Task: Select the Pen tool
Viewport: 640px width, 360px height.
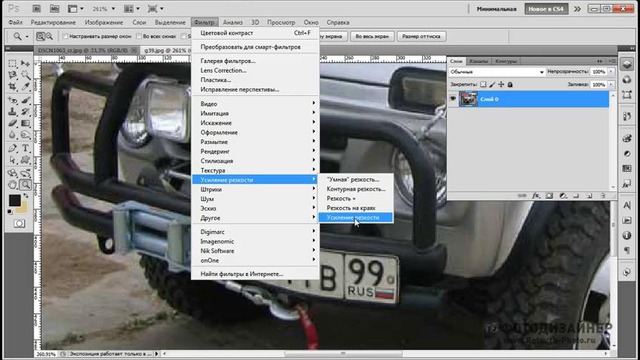Action: 13,148
